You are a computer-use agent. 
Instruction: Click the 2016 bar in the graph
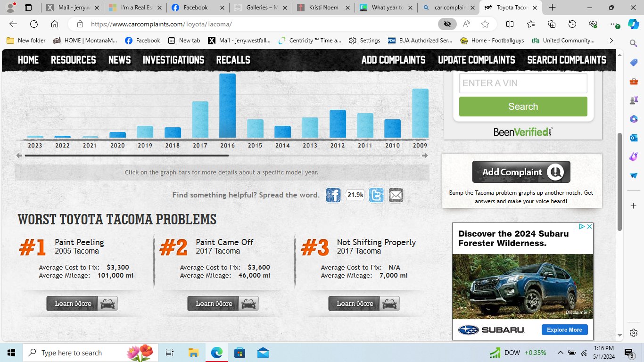228,106
